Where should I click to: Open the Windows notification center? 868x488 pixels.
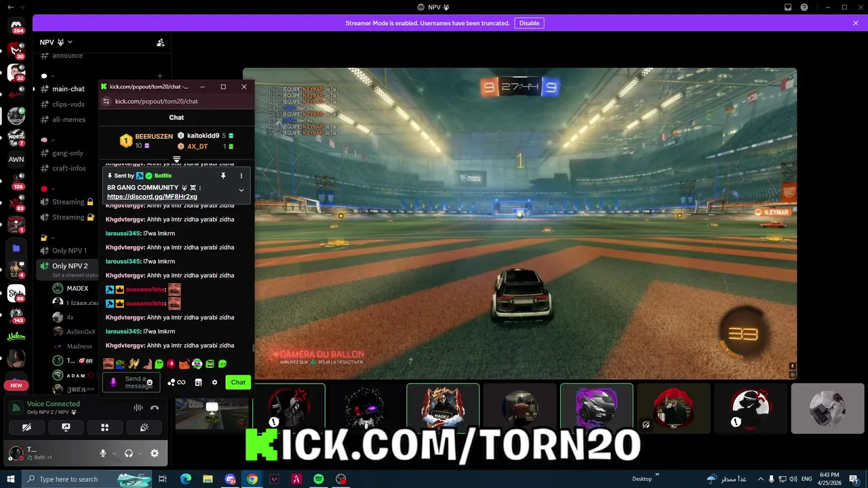[854, 479]
